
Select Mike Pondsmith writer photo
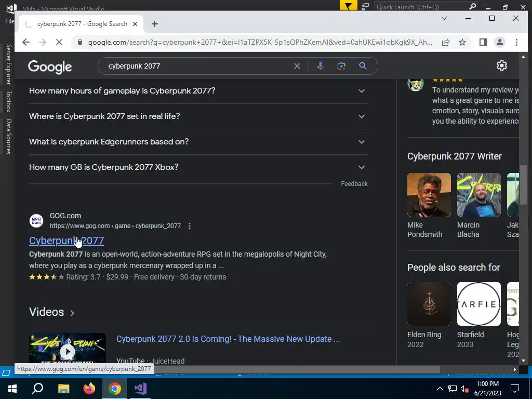pyautogui.click(x=429, y=195)
